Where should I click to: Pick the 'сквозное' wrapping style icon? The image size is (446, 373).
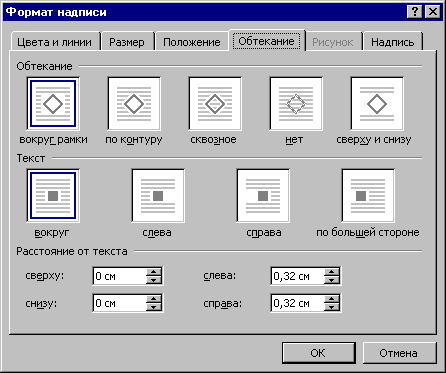(x=215, y=104)
